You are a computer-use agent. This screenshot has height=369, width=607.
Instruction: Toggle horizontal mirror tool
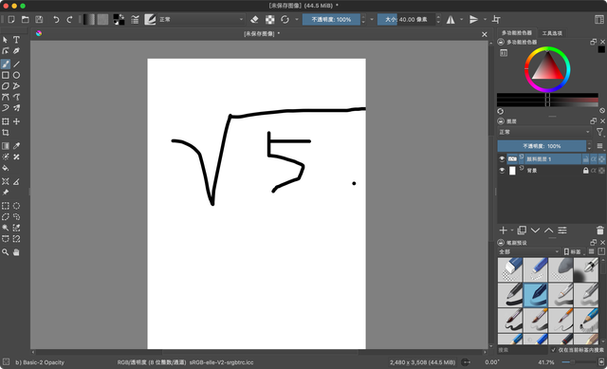pyautogui.click(x=451, y=19)
